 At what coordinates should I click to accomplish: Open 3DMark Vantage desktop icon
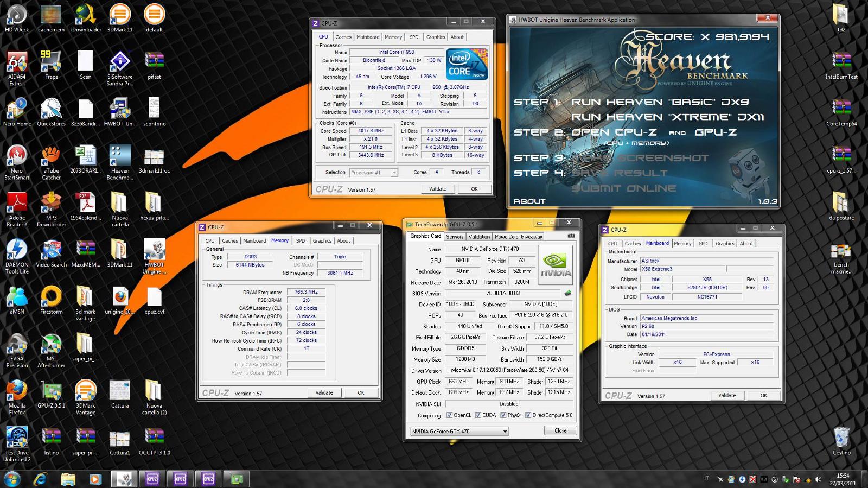(86, 397)
